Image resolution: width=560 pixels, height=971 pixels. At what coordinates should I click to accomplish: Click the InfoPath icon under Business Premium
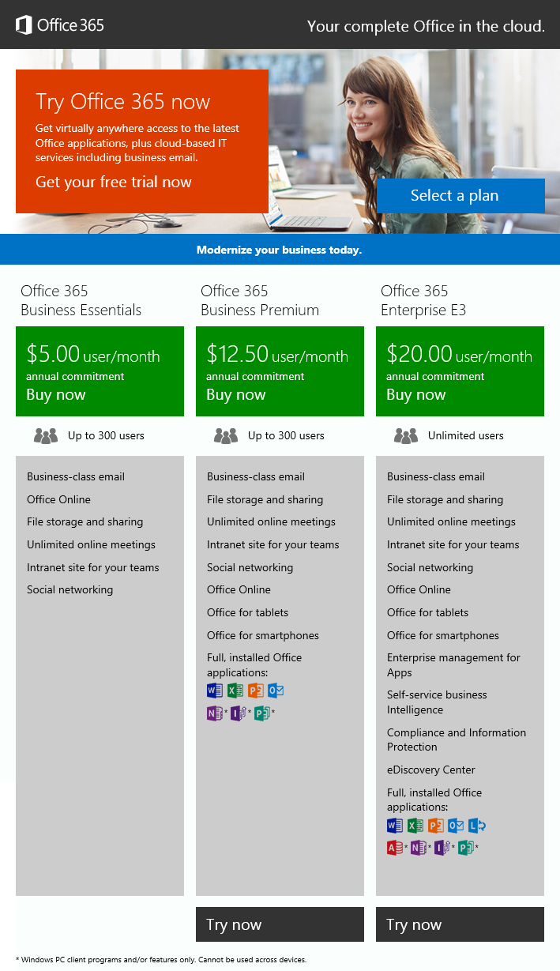(238, 713)
